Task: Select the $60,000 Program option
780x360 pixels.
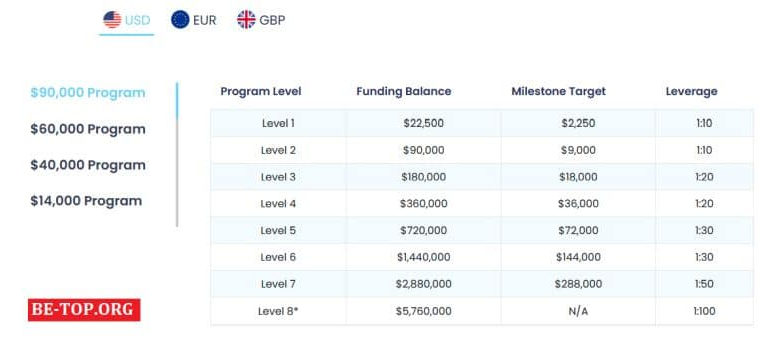Action: point(88,129)
